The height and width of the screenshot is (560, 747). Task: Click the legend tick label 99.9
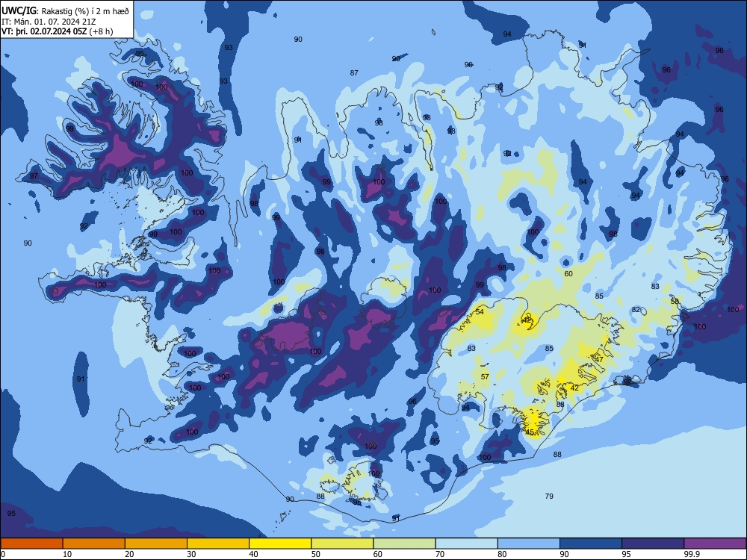692,554
